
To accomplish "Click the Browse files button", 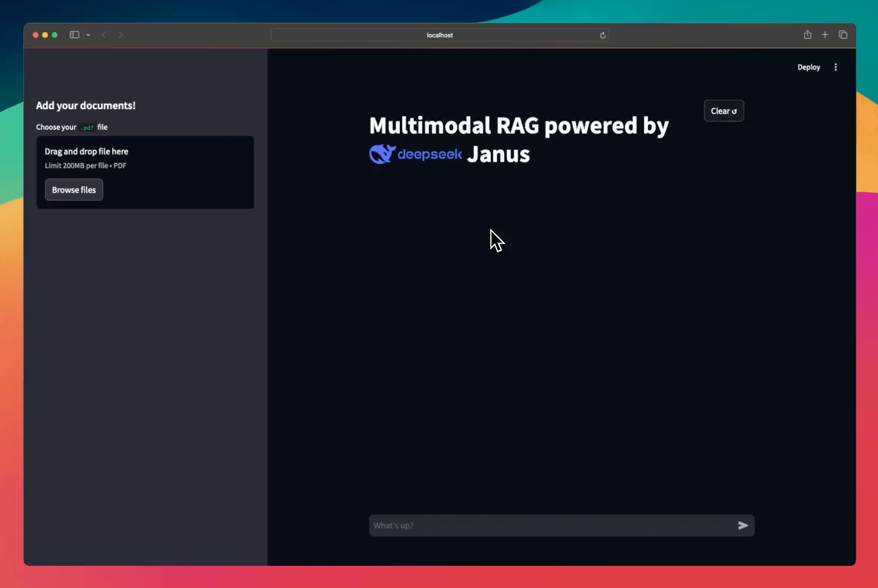I will pyautogui.click(x=74, y=190).
